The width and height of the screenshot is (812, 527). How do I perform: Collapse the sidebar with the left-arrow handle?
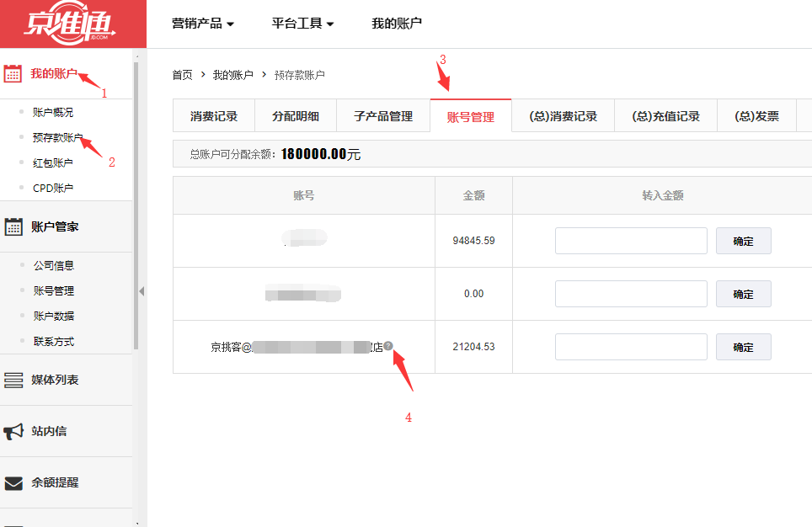point(142,291)
